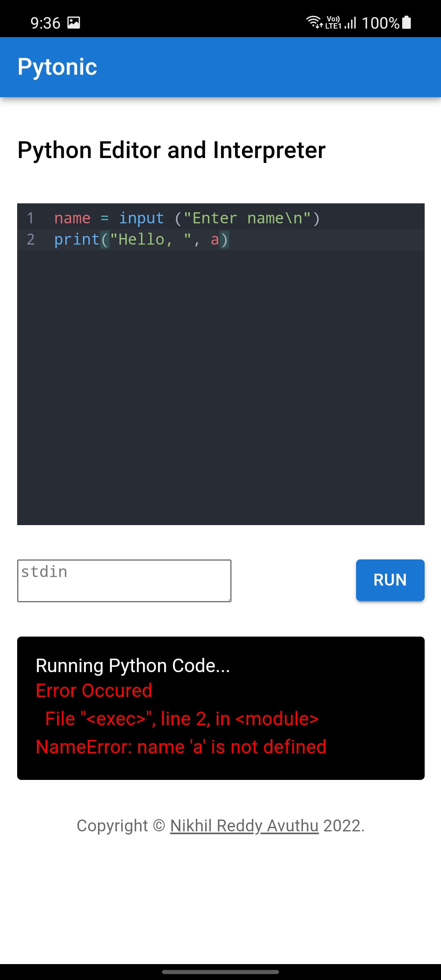The image size is (441, 980).
Task: Tap the home gesture bar at bottom
Action: pos(220,972)
